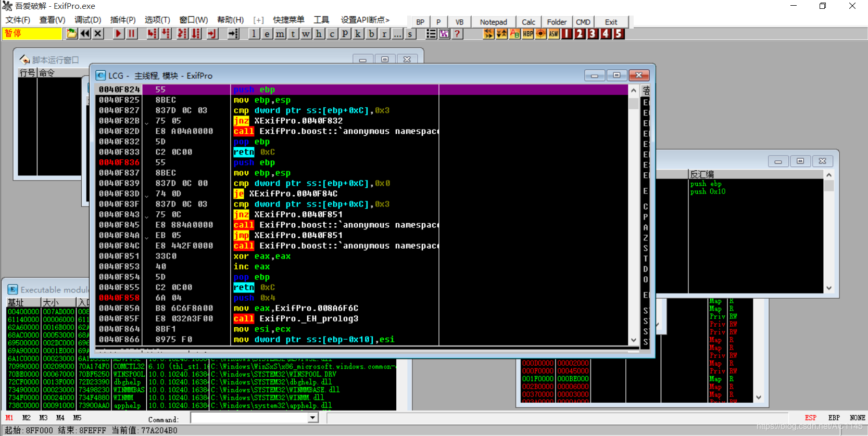Open the patches window with the P button
868x436 pixels.
[345, 34]
